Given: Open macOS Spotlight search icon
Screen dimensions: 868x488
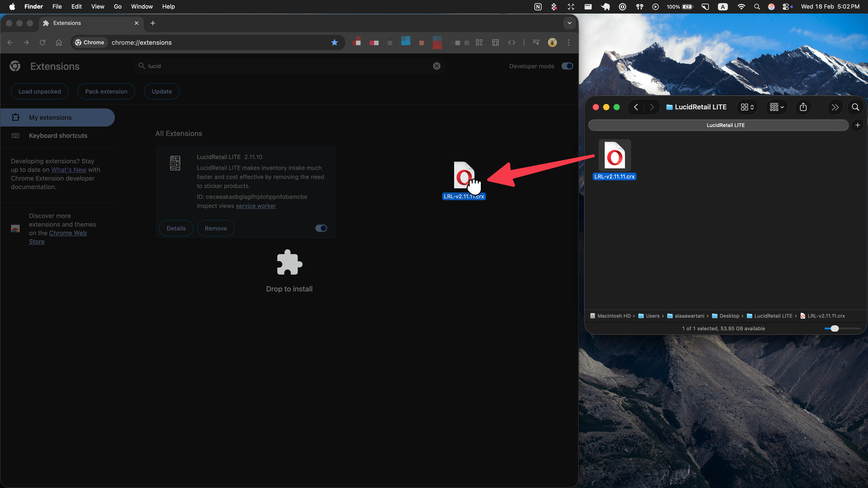Looking at the screenshot, I should (x=757, y=7).
